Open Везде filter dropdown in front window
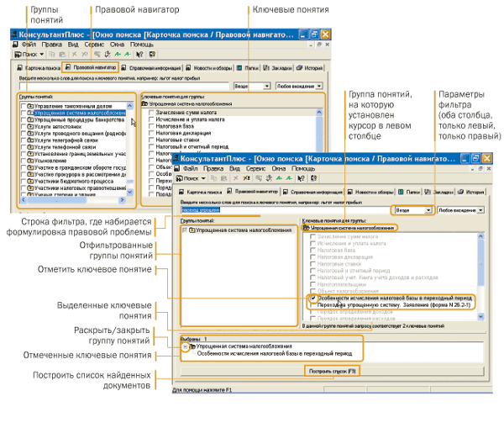Screen dimensions: 504x428 [x=428, y=210]
